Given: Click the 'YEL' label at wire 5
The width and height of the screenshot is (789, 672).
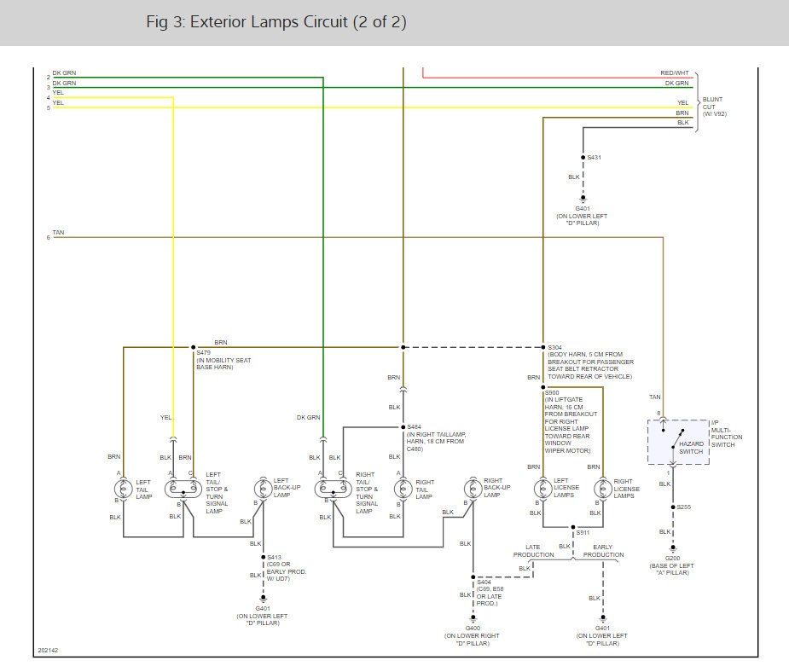Looking at the screenshot, I should [58, 102].
